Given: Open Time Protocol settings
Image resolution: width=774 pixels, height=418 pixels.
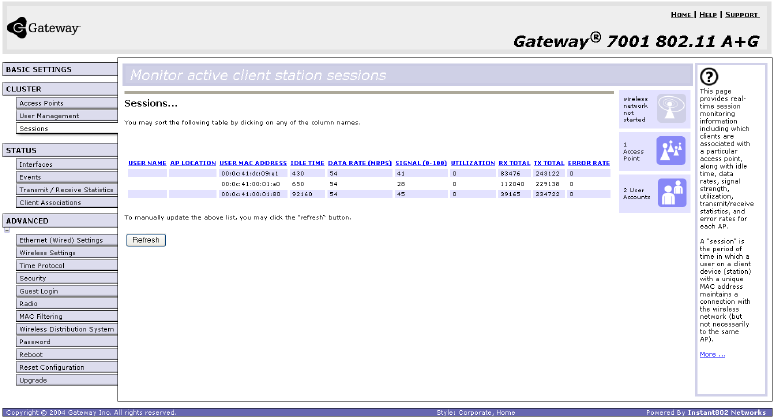Looking at the screenshot, I should click(x=67, y=266).
